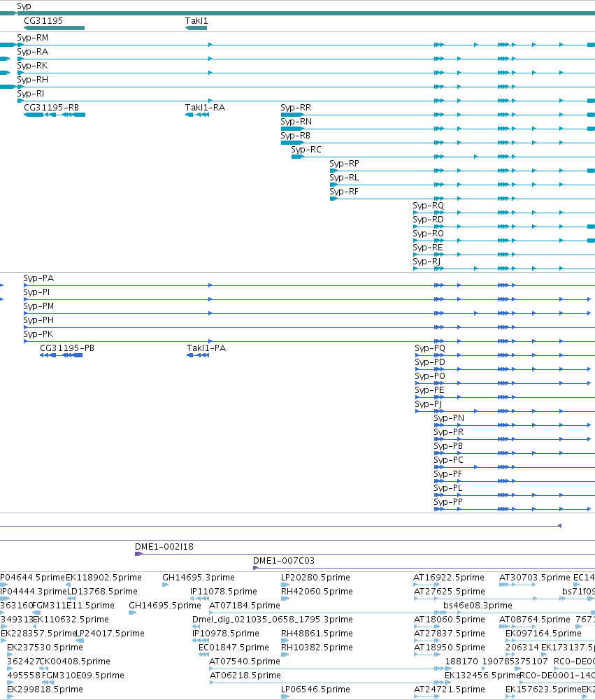Choose the Syp-RH transcript label

point(33,80)
